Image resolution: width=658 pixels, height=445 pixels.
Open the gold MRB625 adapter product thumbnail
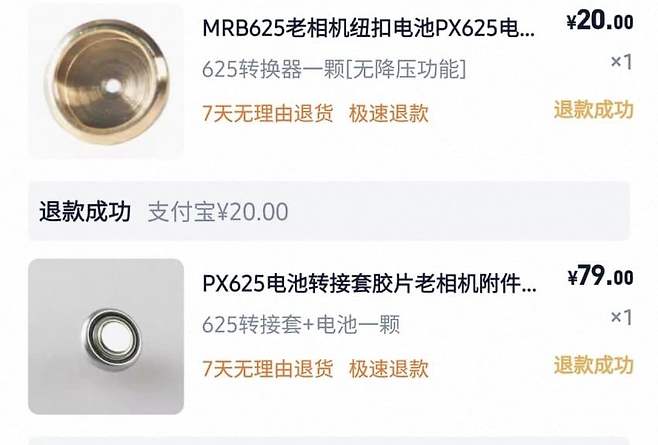point(106,81)
